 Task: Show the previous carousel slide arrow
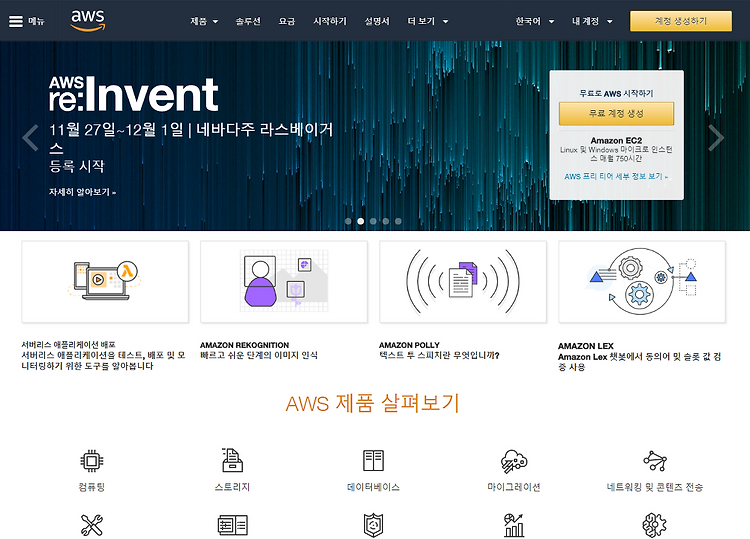[x=31, y=138]
